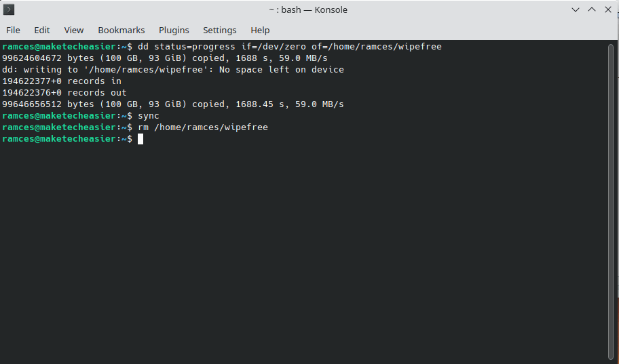Click the 'No space left on device' error line
Image resolution: width=619 pixels, height=364 pixels.
click(173, 70)
